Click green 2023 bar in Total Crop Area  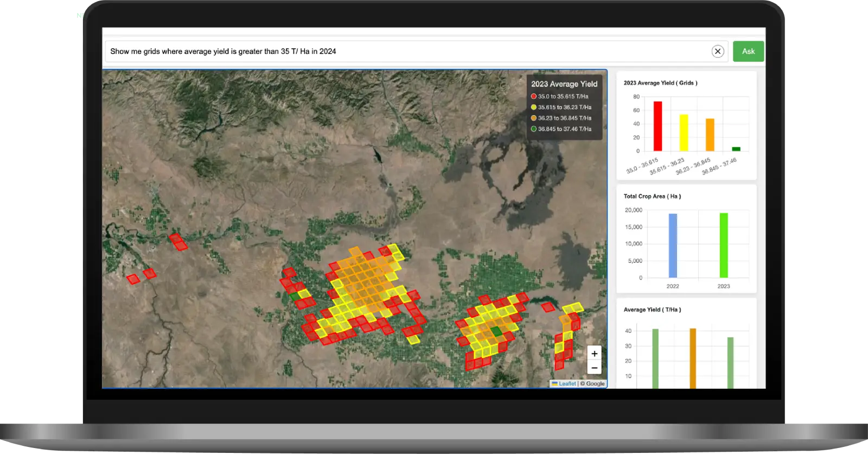(724, 245)
